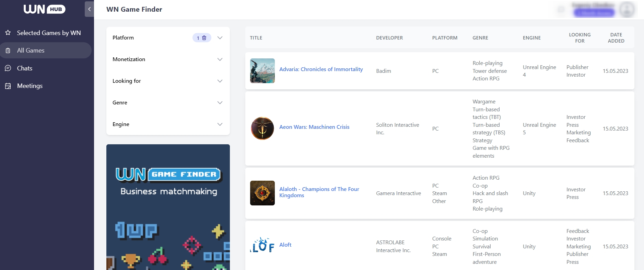The height and width of the screenshot is (270, 644).
Task: Expand the Monetization filter
Action: click(220, 59)
